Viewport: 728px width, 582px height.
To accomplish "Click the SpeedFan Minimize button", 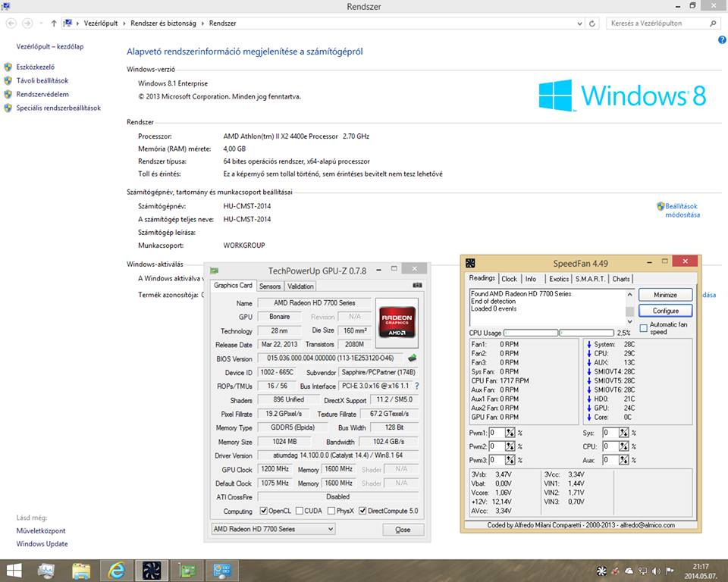I will coord(665,295).
